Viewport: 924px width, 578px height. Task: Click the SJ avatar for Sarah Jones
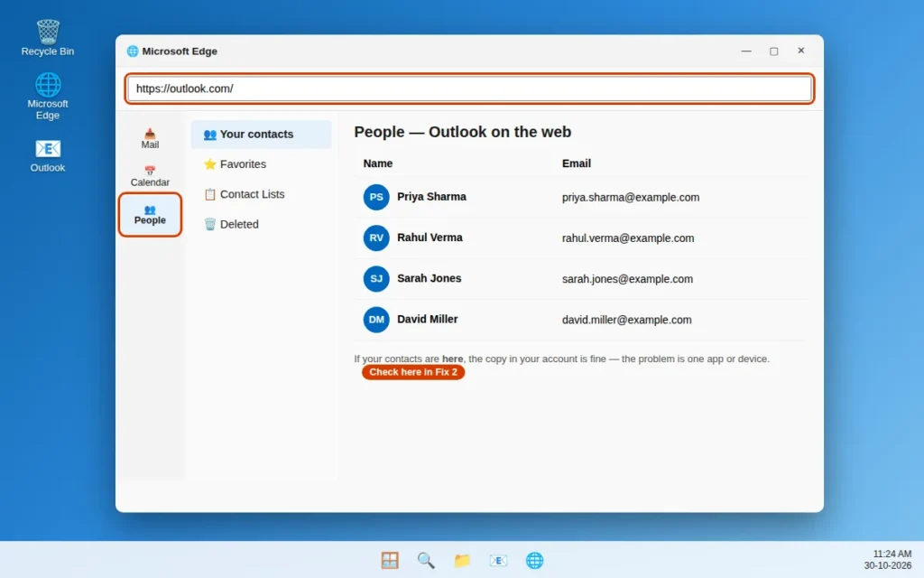(376, 278)
